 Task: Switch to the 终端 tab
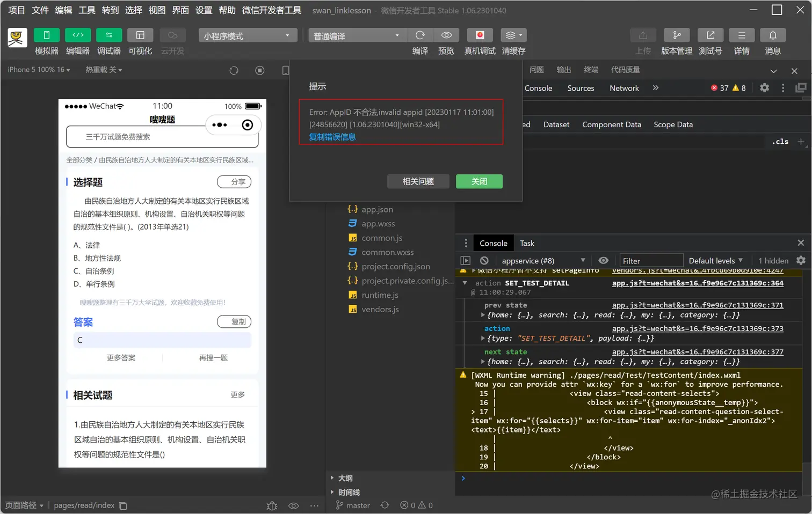point(591,70)
